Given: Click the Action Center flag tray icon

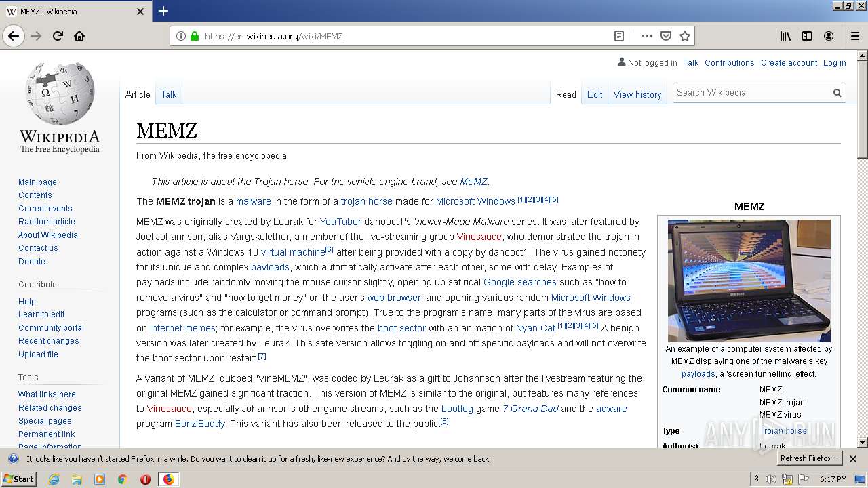Looking at the screenshot, I should click(804, 479).
